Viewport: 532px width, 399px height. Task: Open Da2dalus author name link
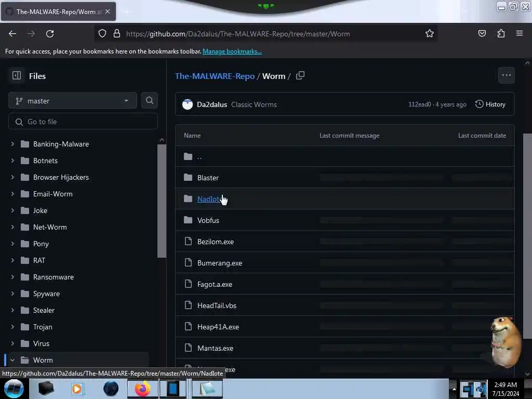[x=212, y=104]
